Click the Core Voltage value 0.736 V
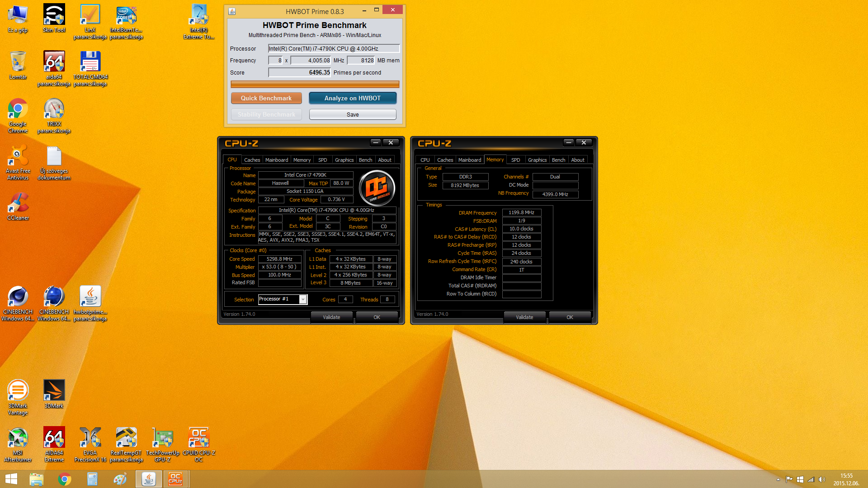The height and width of the screenshot is (488, 868). 336,199
